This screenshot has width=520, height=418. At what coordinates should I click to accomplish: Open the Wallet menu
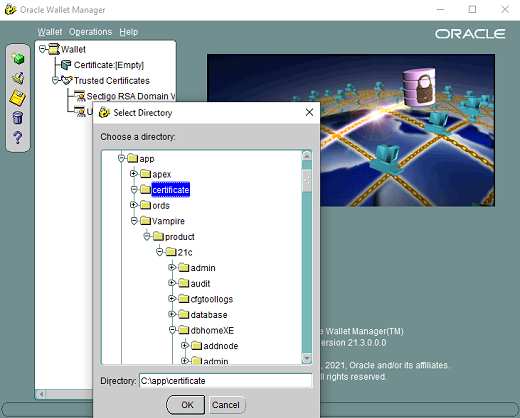(x=50, y=32)
